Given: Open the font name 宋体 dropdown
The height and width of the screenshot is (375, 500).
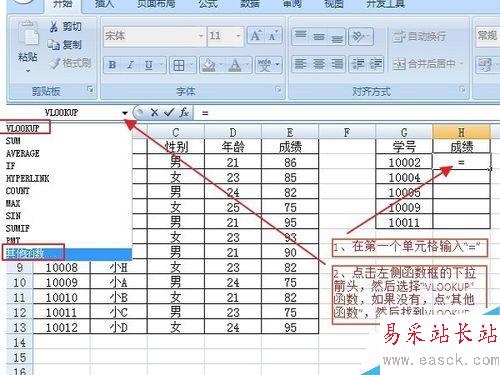Looking at the screenshot, I should (x=201, y=36).
